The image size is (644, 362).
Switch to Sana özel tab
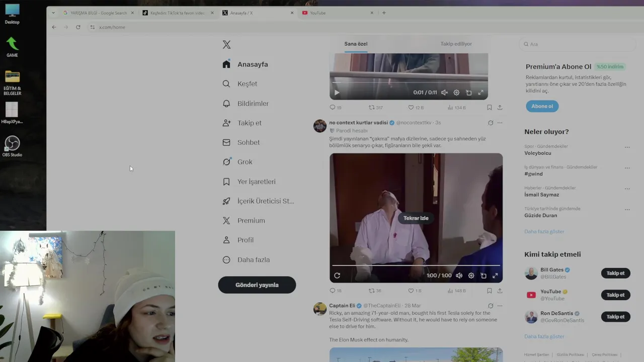[356, 44]
